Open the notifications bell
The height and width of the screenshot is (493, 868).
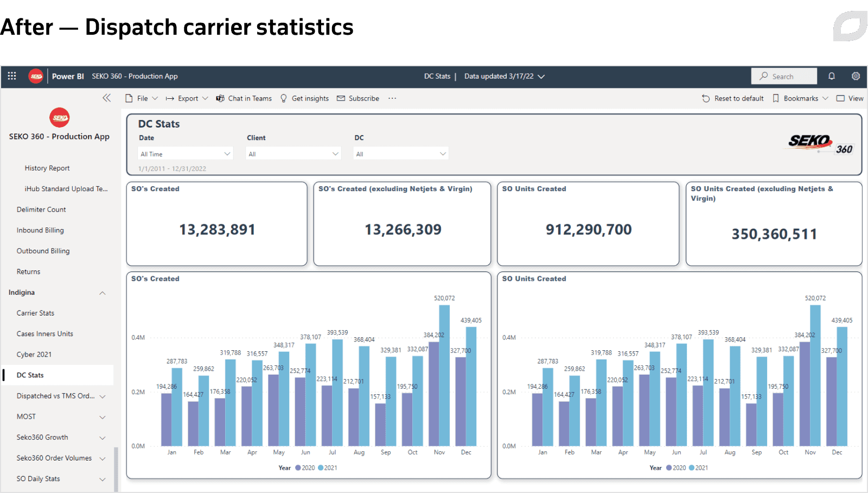click(x=831, y=76)
